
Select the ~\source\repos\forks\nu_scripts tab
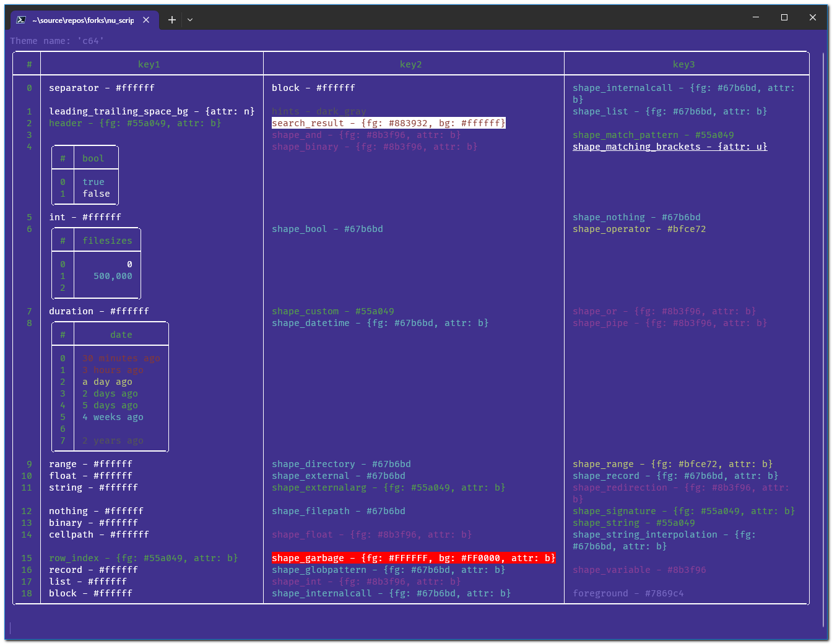click(83, 20)
